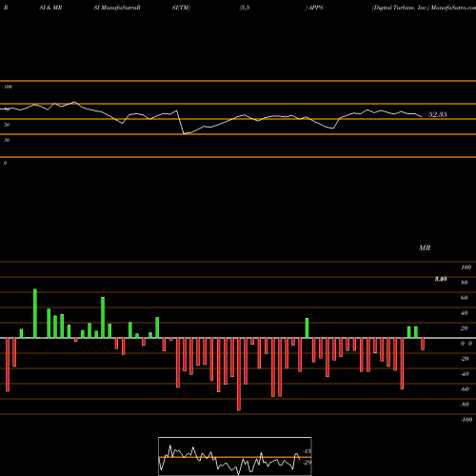Click the 40 label on MR axis

click(465, 313)
